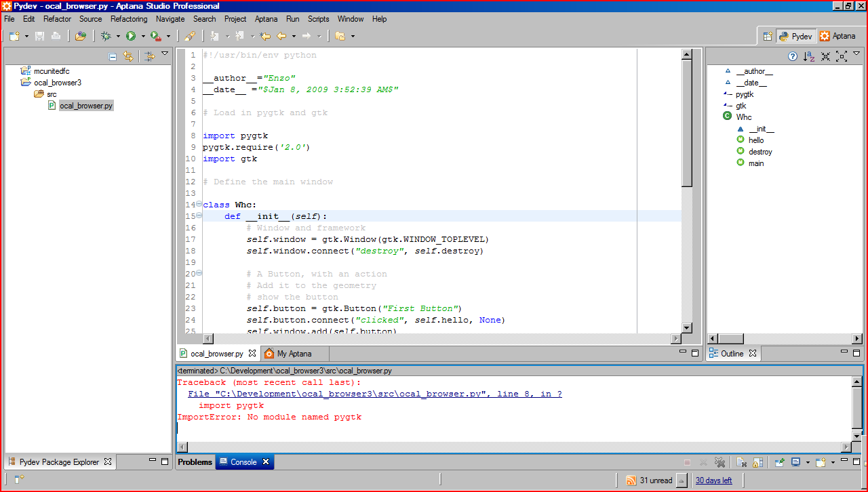Toggle Link with Editor in Package Explorer
868x492 pixels.
tap(128, 57)
